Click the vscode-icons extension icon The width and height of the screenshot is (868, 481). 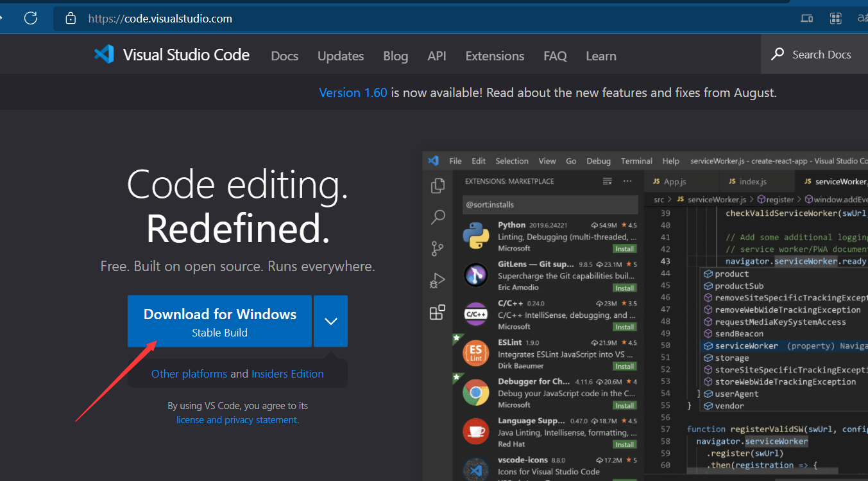pos(476,470)
